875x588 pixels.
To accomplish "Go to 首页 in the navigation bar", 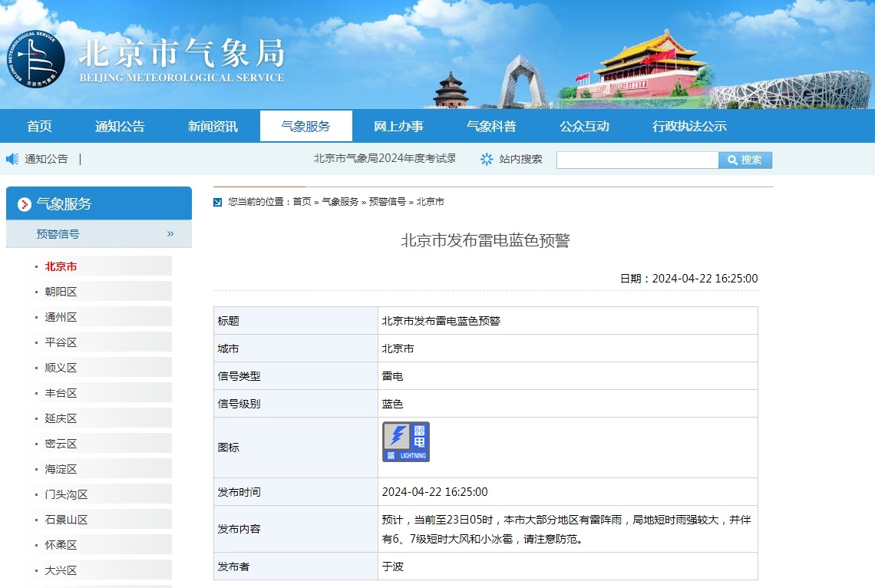I will (x=40, y=126).
